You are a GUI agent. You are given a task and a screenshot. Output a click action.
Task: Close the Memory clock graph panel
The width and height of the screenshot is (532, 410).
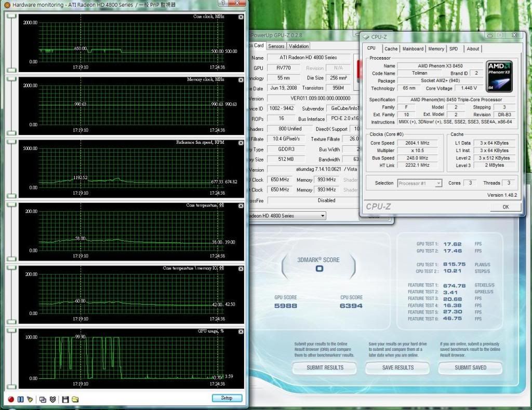point(241,80)
